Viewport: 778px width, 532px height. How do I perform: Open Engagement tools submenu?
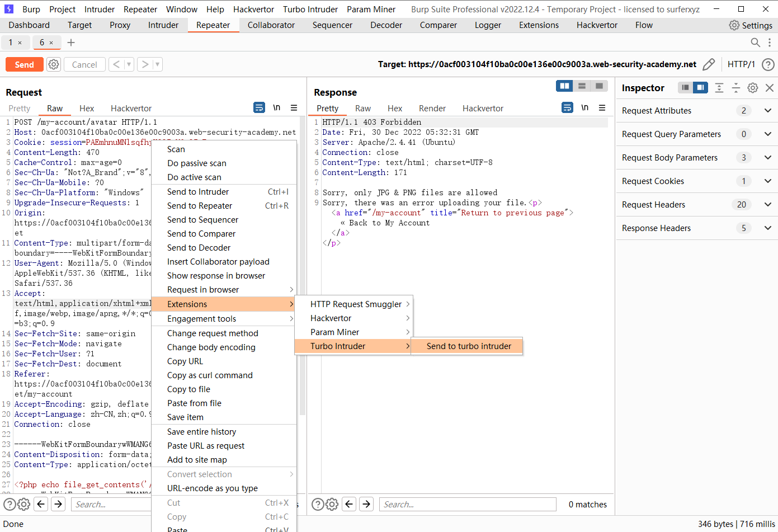(x=224, y=318)
